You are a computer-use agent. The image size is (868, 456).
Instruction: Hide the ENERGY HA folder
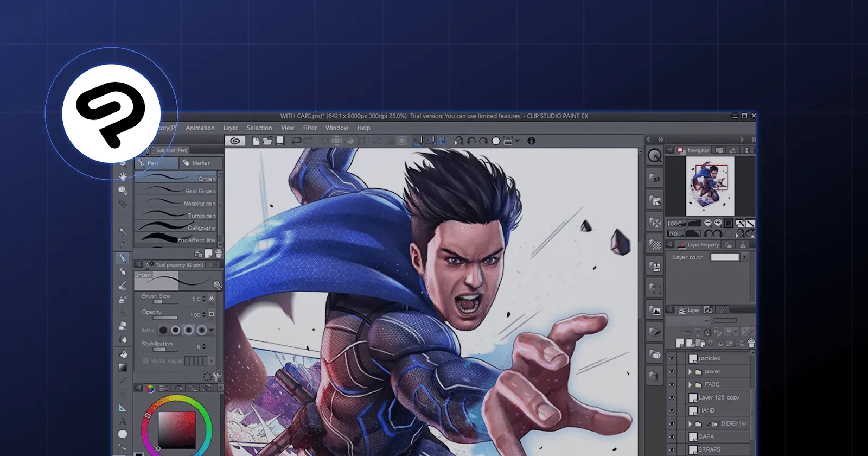click(672, 423)
